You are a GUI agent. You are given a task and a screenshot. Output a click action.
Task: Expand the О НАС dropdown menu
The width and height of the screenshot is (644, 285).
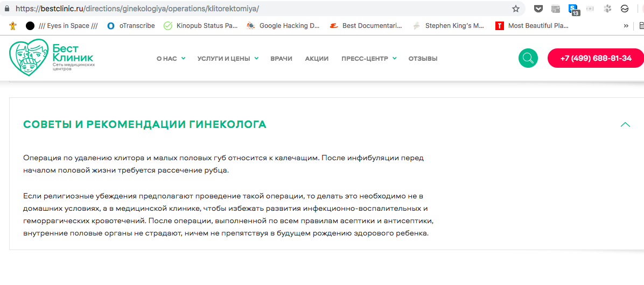tap(171, 59)
